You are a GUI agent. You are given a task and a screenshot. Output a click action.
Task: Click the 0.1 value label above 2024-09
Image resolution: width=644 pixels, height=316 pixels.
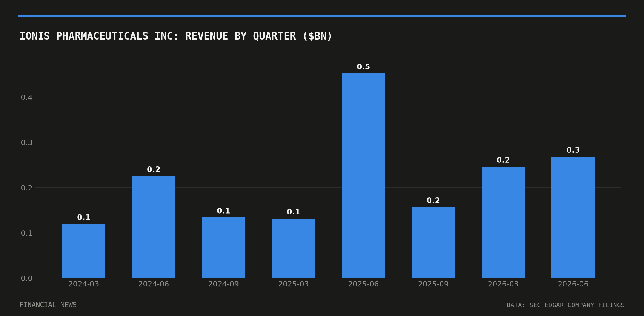pos(224,211)
